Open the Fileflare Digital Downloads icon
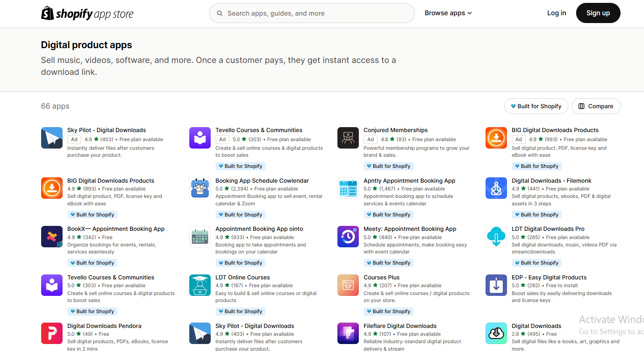 point(348,333)
